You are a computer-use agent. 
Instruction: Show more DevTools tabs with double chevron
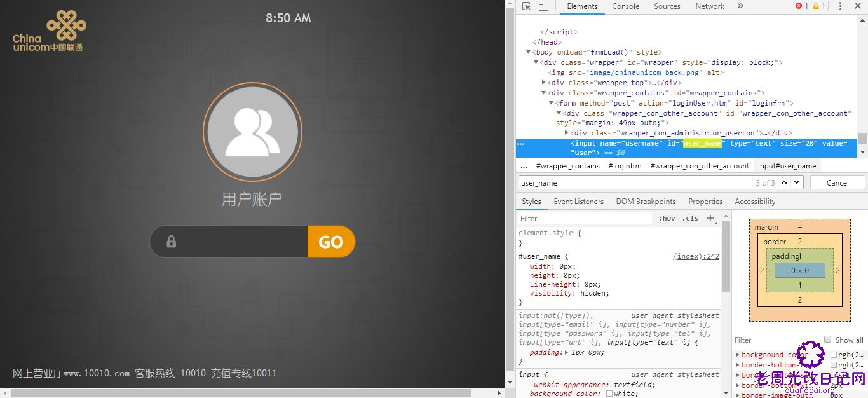coord(740,6)
